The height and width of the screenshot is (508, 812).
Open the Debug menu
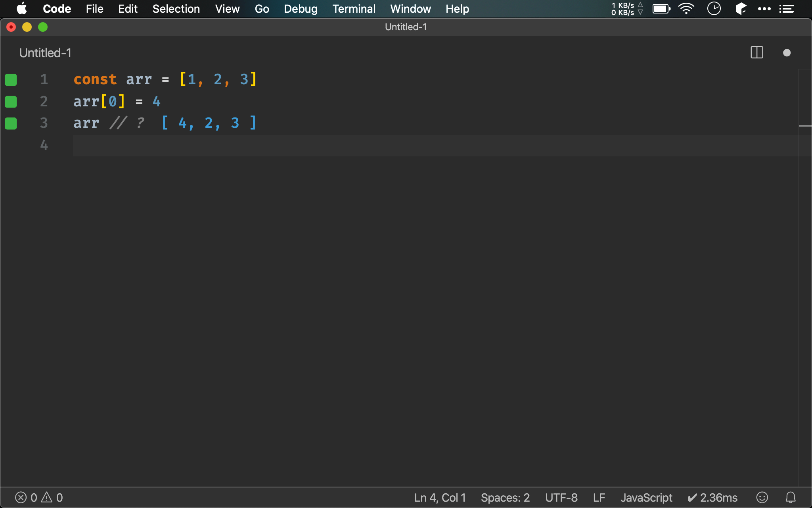[301, 9]
